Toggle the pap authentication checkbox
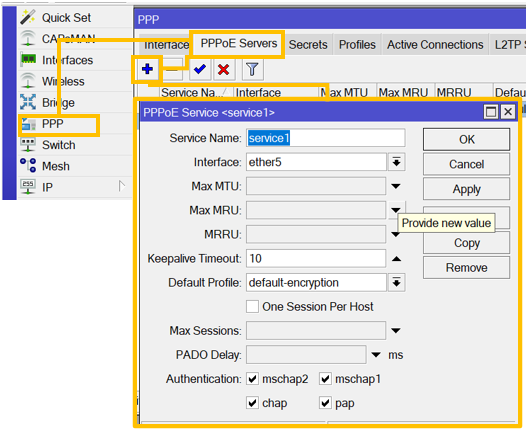 coord(325,403)
